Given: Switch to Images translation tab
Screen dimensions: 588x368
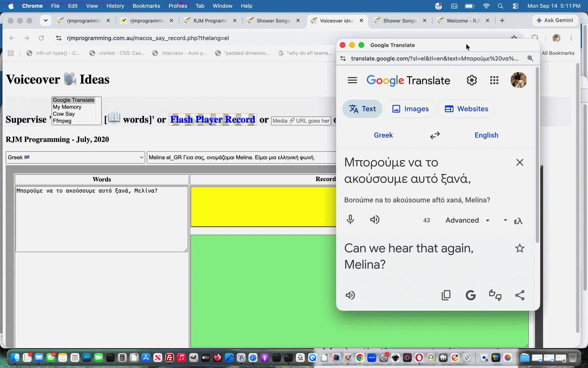Looking at the screenshot, I should (x=410, y=109).
